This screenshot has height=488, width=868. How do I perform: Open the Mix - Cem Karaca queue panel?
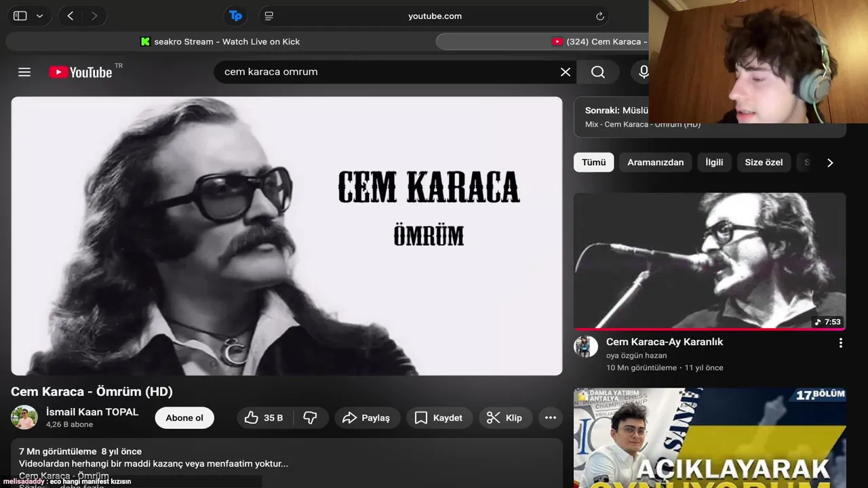pyautogui.click(x=709, y=117)
